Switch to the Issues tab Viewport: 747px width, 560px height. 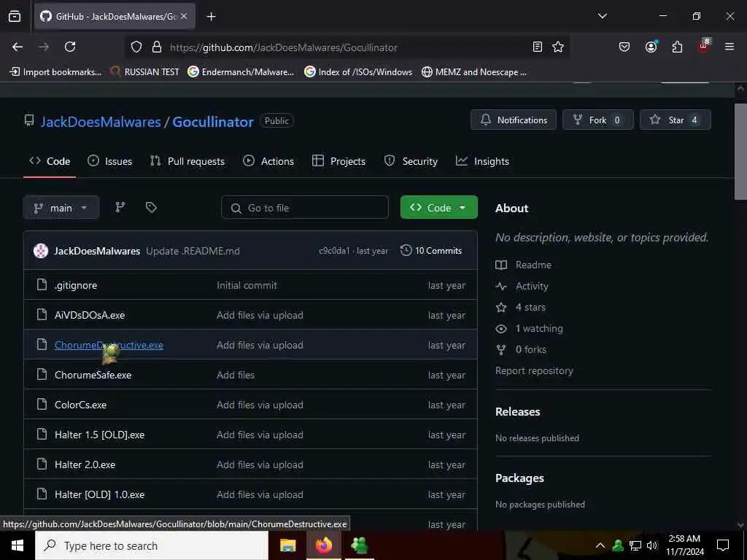tap(110, 161)
